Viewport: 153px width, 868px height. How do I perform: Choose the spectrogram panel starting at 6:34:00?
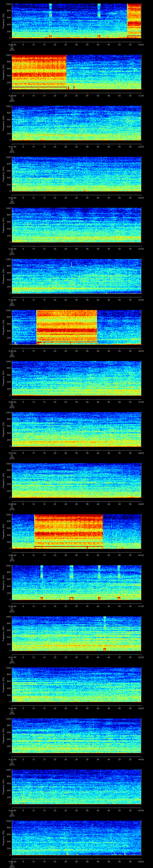(x=77, y=276)
